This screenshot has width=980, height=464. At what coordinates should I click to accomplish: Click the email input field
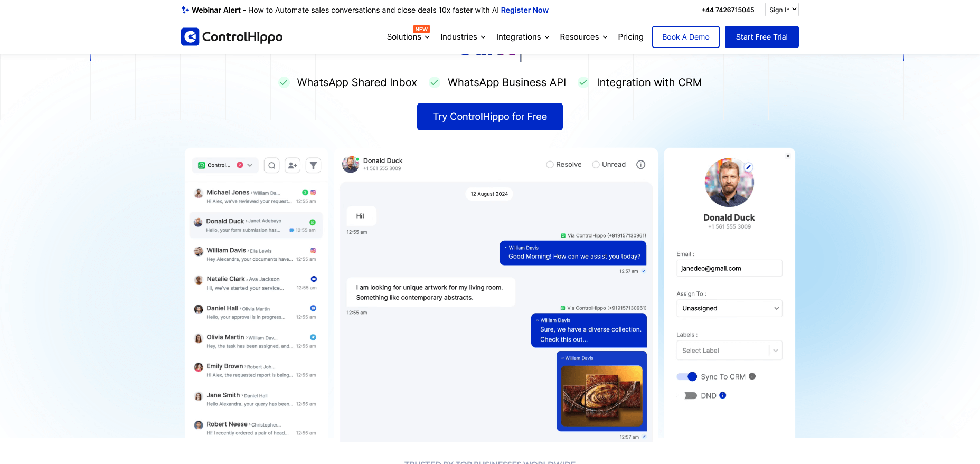pyautogui.click(x=729, y=268)
